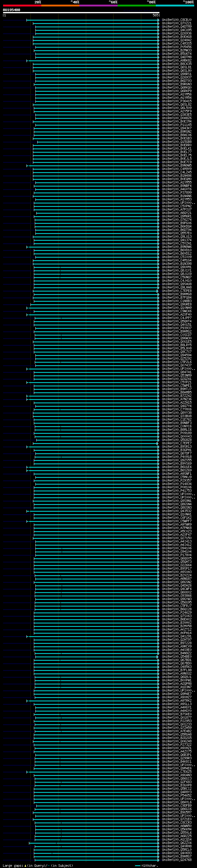Select hit label UniRef100_Q6RKP9
Image resolution: width=197 pixels, height=868 pixels.
click(177, 91)
